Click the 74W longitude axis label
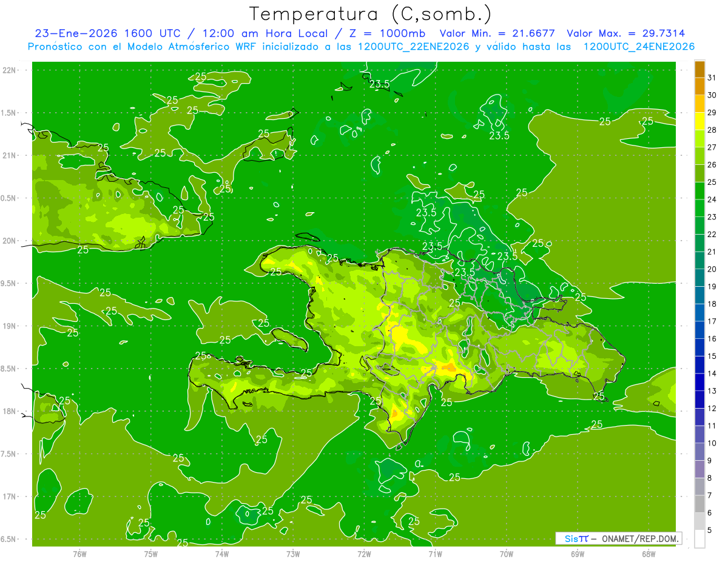The width and height of the screenshot is (728, 562). [222, 554]
